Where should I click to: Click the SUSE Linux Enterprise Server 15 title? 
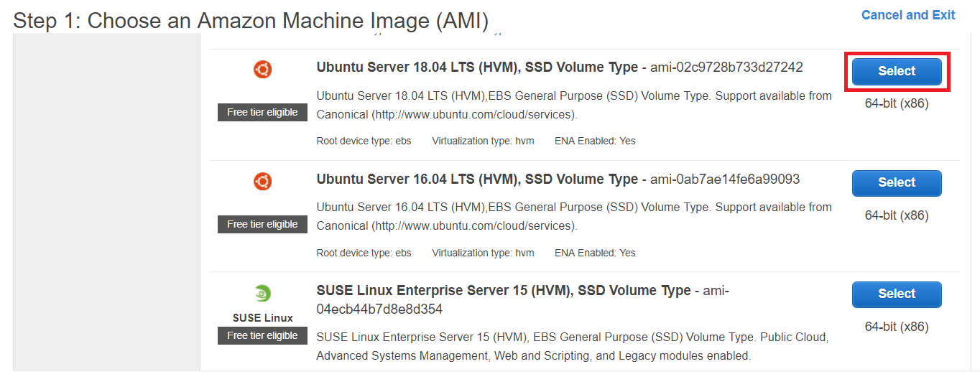pyautogui.click(x=504, y=291)
